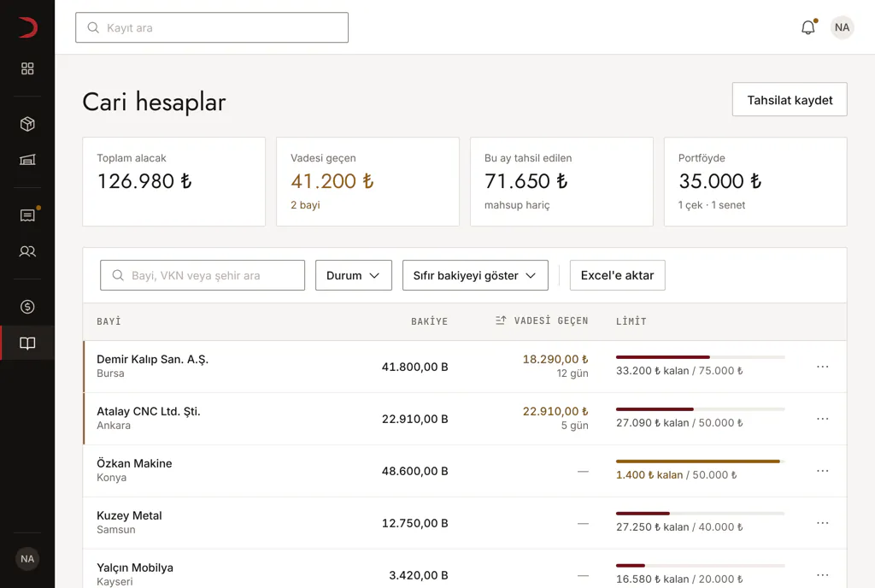Select the Özkan Makine dealer name
This screenshot has width=875, height=588.
(x=134, y=463)
